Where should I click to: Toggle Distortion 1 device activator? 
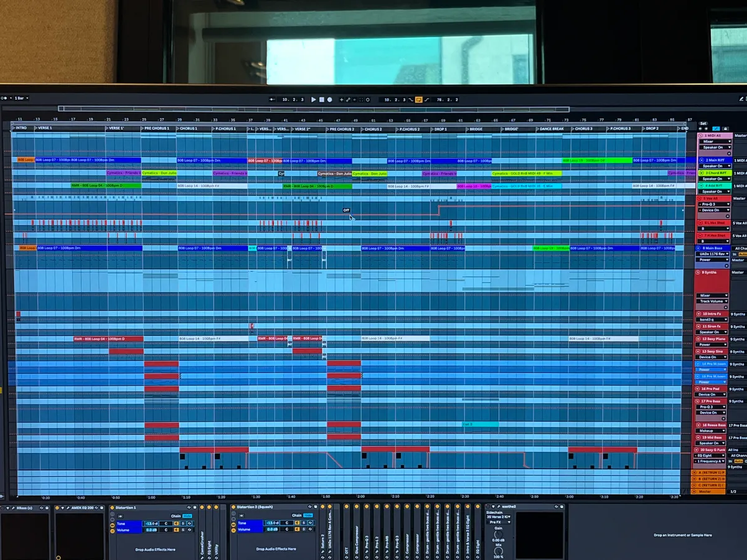[x=113, y=508]
